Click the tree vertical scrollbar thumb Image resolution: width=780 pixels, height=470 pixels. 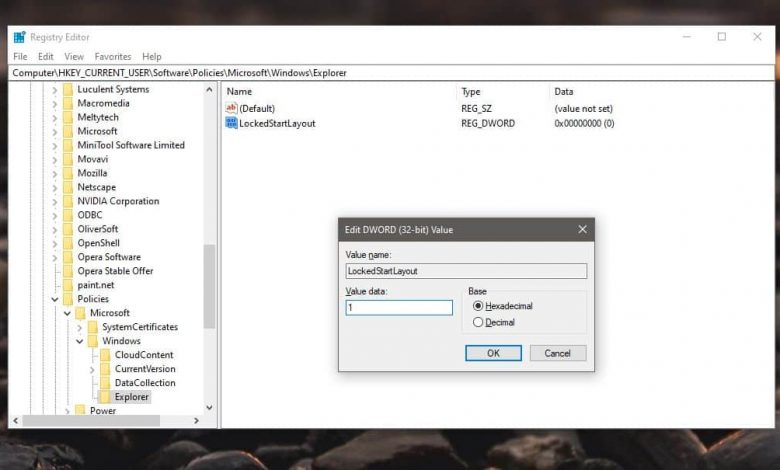coord(209,286)
